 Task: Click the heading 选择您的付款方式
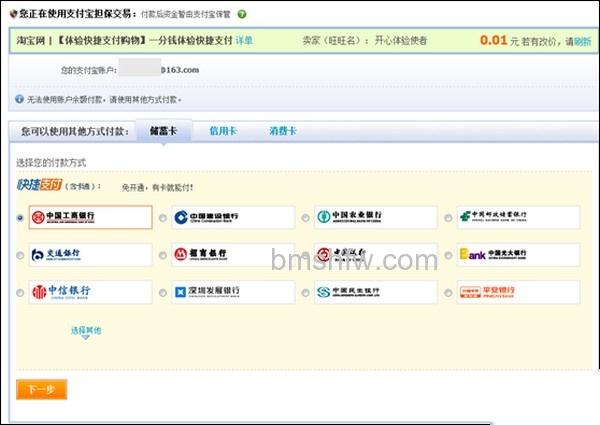(51, 163)
